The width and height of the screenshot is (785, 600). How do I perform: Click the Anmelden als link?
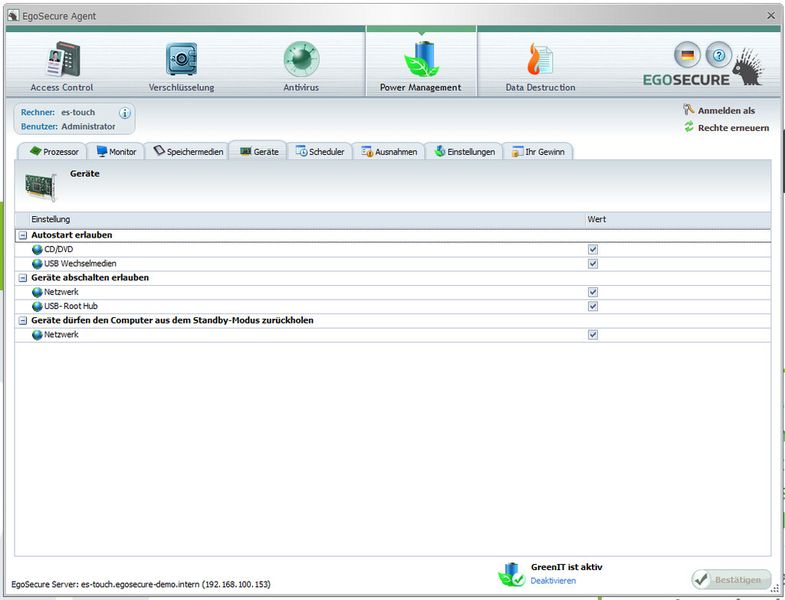click(726, 110)
